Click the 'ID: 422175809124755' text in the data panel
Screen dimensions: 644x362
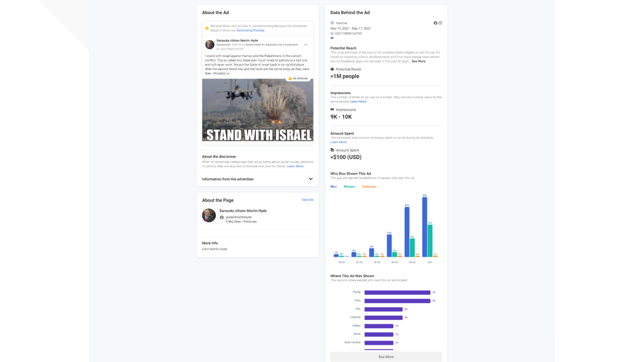click(346, 34)
